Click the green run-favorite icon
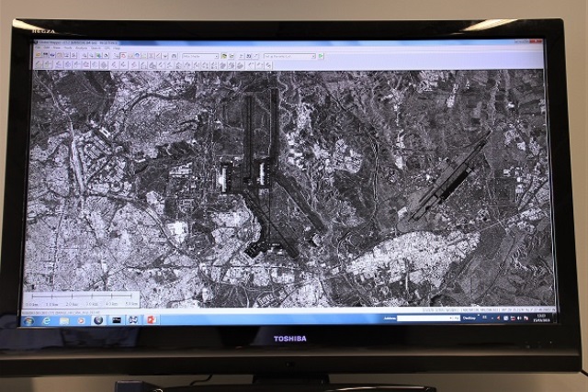The height and width of the screenshot is (392, 588). click(x=320, y=56)
